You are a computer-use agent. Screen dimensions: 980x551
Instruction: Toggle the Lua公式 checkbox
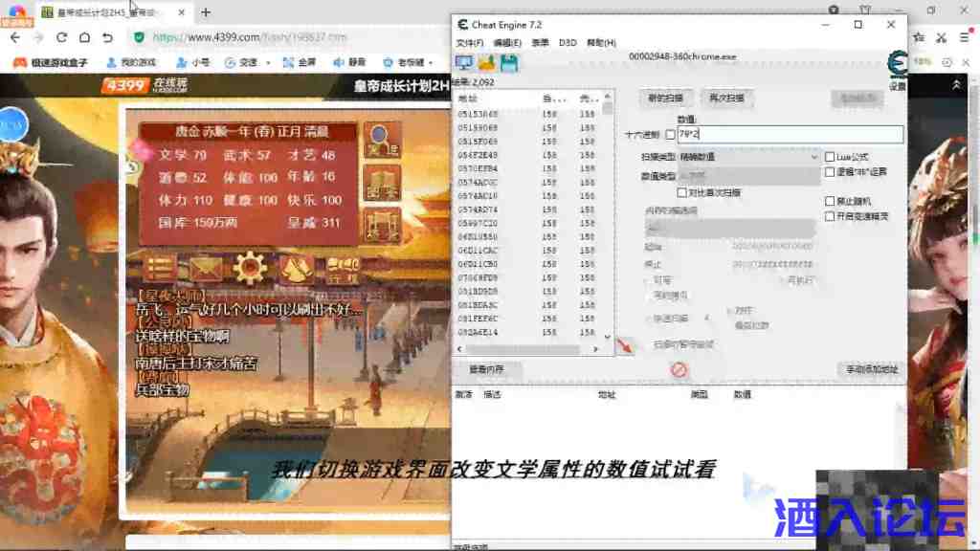click(x=830, y=157)
